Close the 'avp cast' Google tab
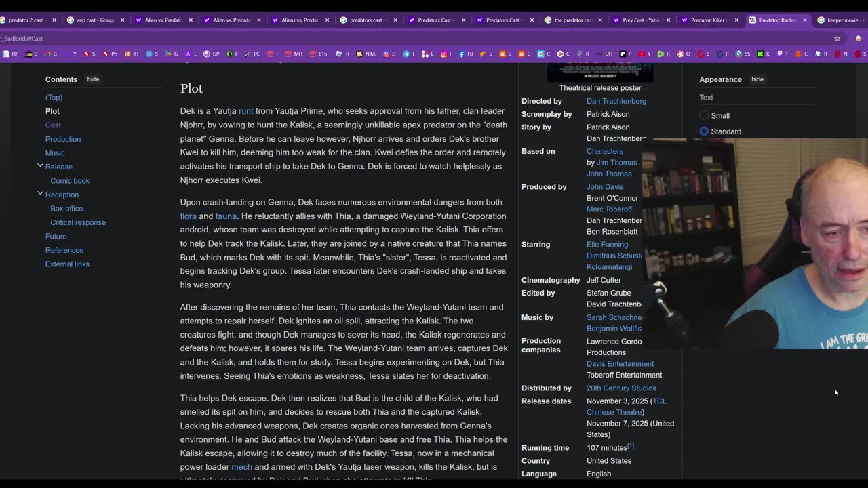The width and height of the screenshot is (868, 488). click(x=123, y=20)
